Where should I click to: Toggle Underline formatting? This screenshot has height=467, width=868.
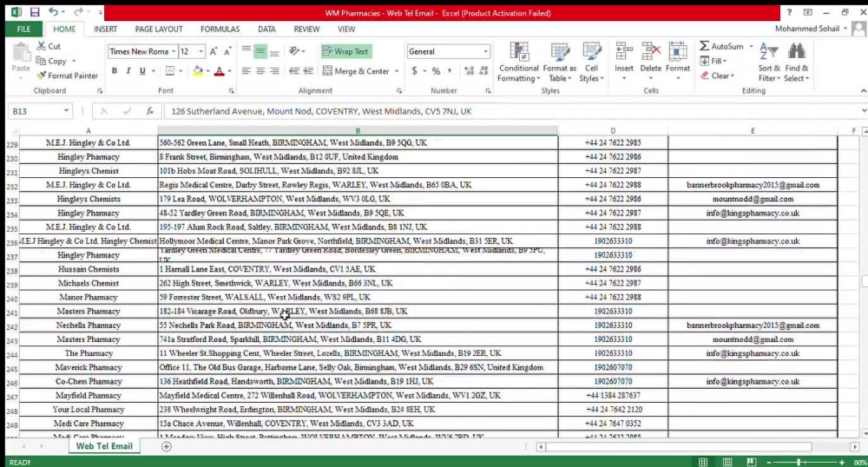[x=142, y=71]
